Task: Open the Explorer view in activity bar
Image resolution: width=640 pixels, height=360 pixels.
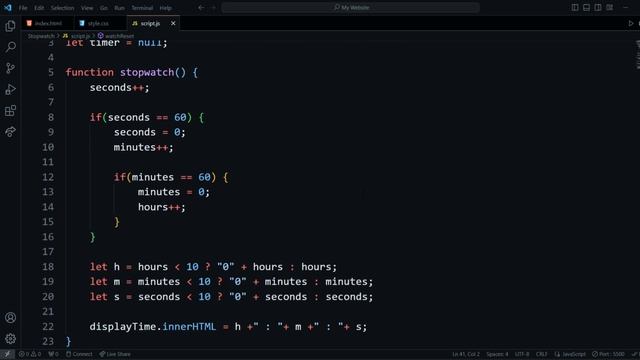Action: pos(10,26)
